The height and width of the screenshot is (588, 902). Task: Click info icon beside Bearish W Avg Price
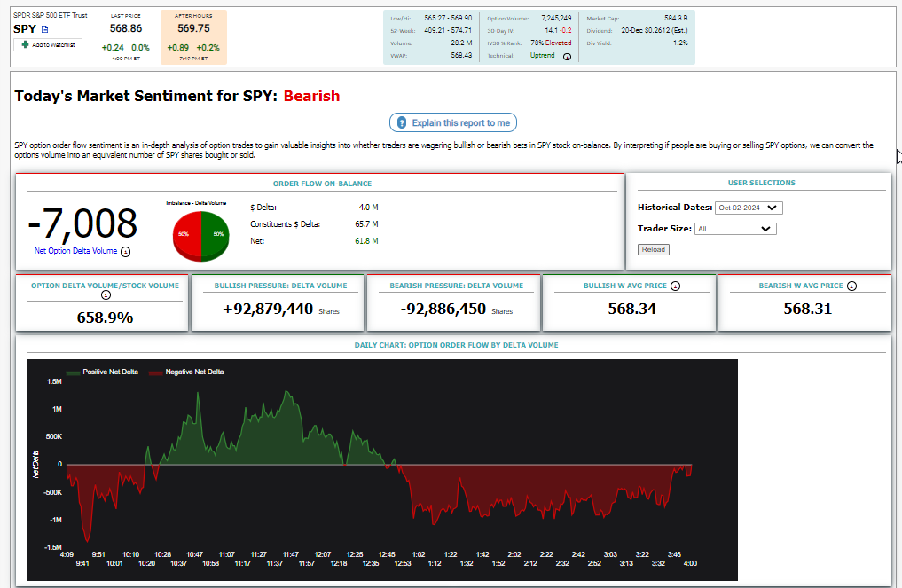click(x=852, y=286)
